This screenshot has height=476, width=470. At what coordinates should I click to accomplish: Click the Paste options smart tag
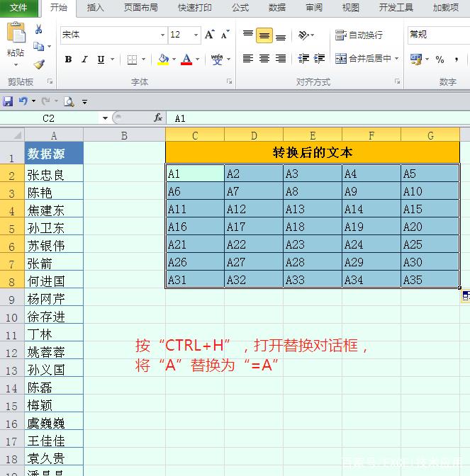click(466, 295)
